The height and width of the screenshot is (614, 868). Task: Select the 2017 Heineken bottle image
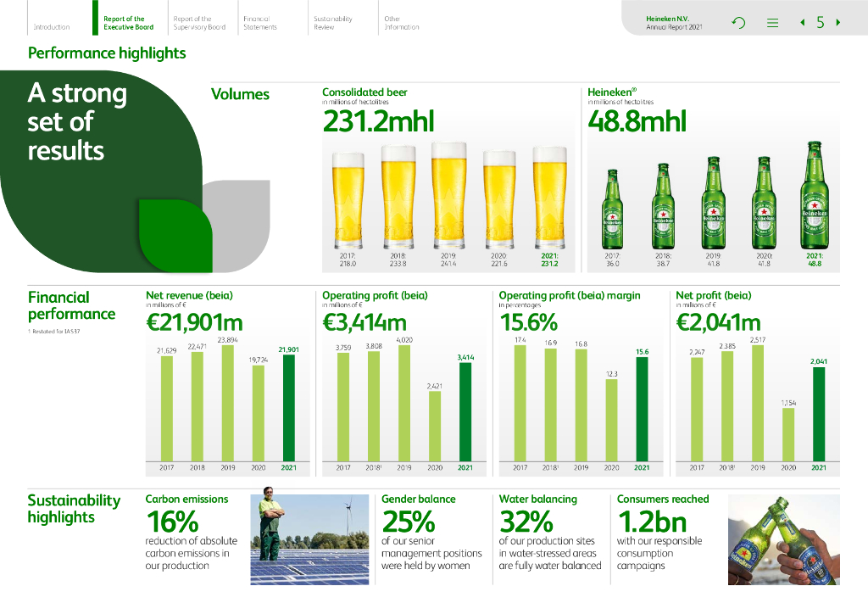[612, 209]
